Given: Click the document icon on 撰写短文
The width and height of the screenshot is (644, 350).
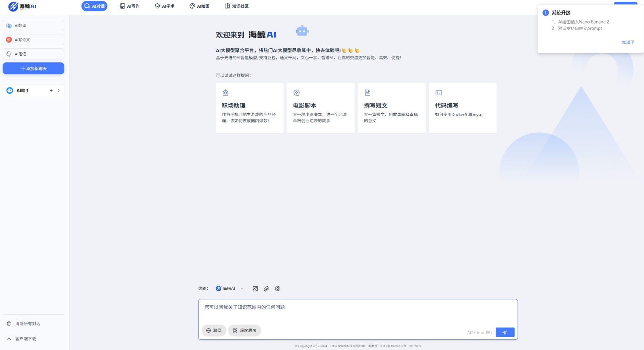Looking at the screenshot, I should coord(368,93).
